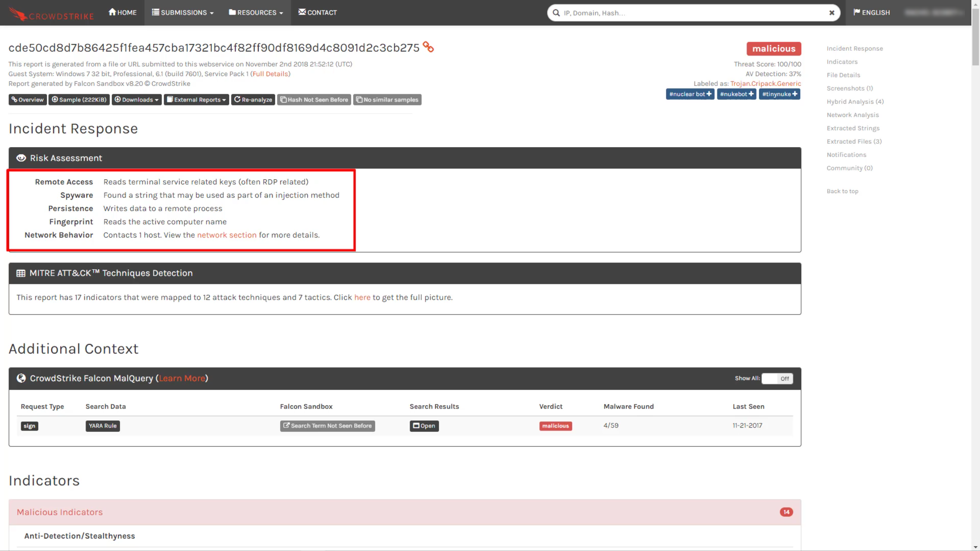Screen dimensions: 980x551
Task: Click the '4/59' malware found value
Action: 611,425
